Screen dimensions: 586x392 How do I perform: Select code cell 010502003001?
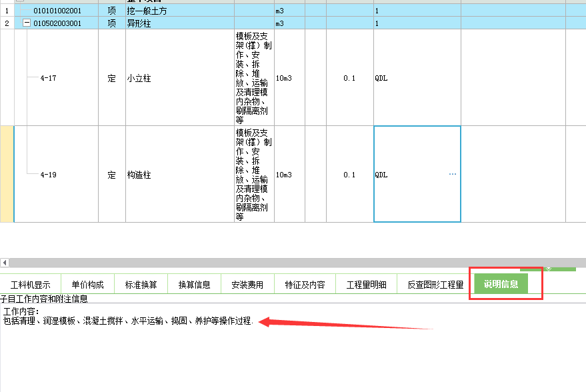click(x=57, y=23)
